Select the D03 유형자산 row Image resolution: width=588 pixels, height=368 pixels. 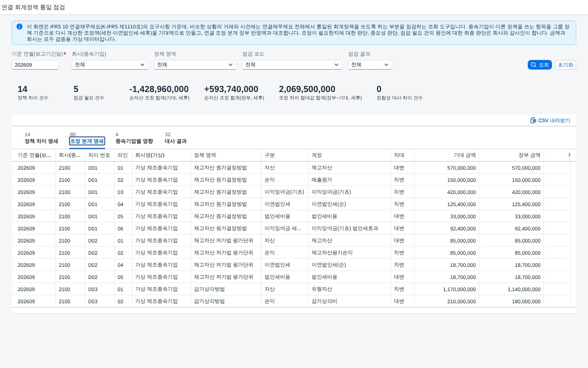pyautogui.click(x=294, y=289)
